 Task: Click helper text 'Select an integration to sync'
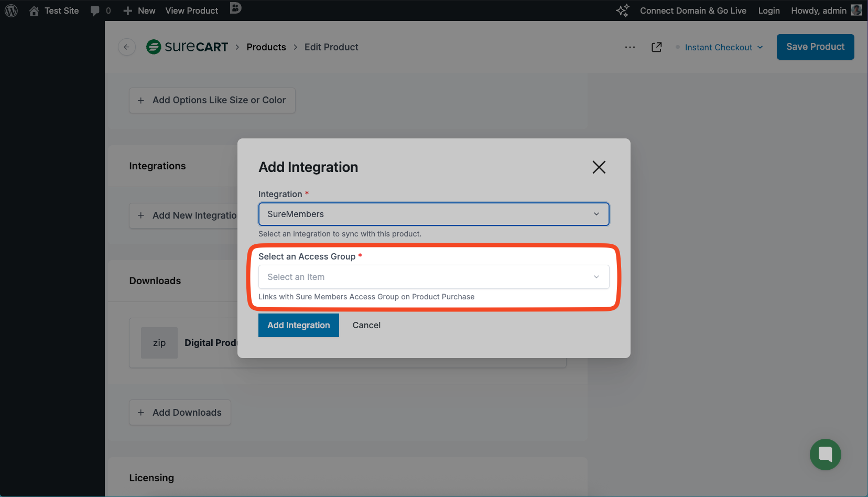340,234
